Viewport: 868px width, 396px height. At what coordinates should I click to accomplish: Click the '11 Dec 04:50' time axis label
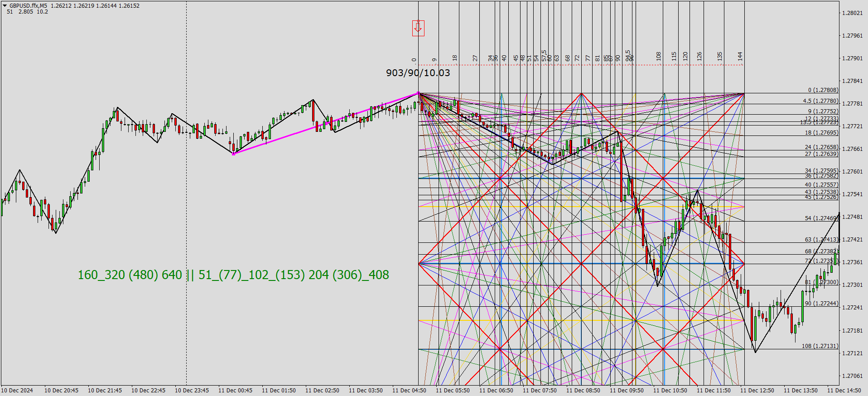tap(409, 391)
